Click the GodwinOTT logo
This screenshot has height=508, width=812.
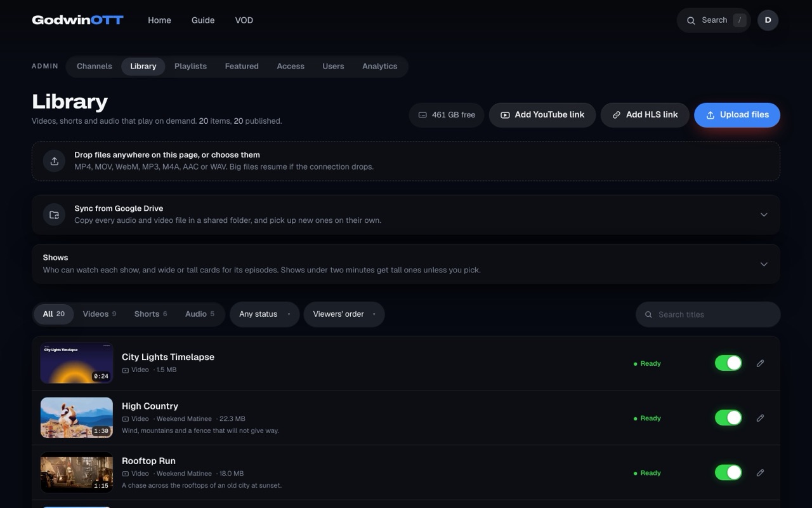point(77,20)
